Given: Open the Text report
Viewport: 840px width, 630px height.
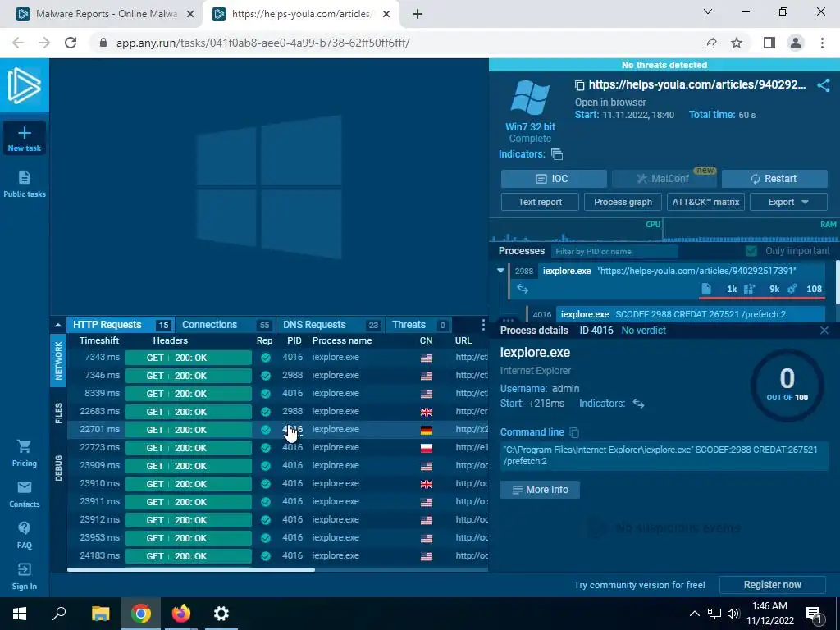Looking at the screenshot, I should [540, 202].
